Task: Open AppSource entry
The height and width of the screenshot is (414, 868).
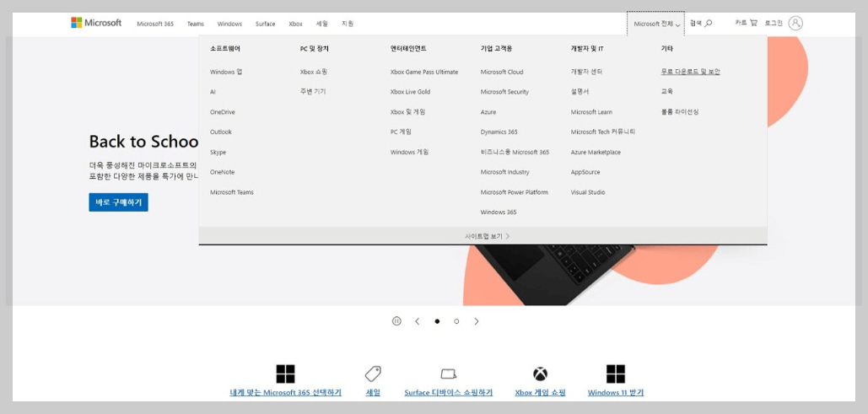Action: coord(585,172)
